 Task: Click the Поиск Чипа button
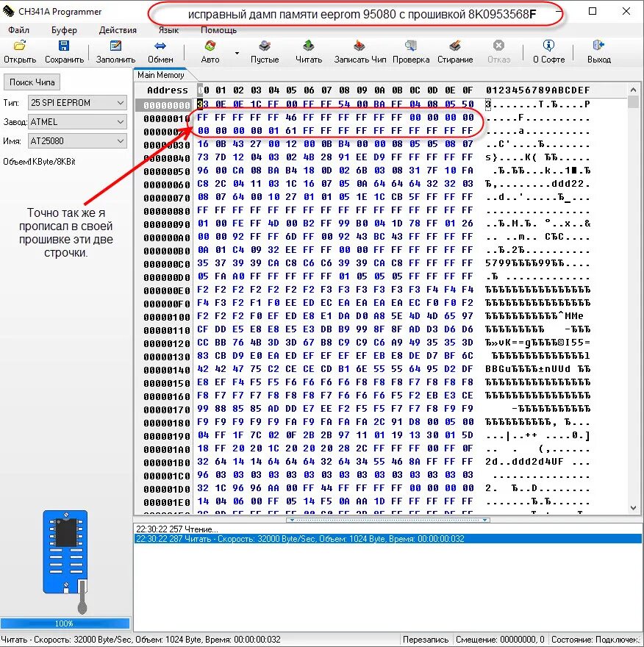pyautogui.click(x=32, y=82)
